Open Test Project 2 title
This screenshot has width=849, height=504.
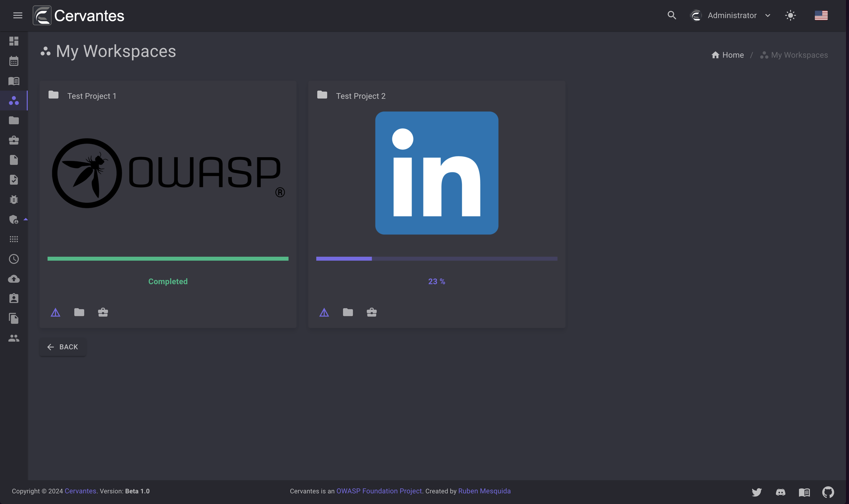[361, 96]
